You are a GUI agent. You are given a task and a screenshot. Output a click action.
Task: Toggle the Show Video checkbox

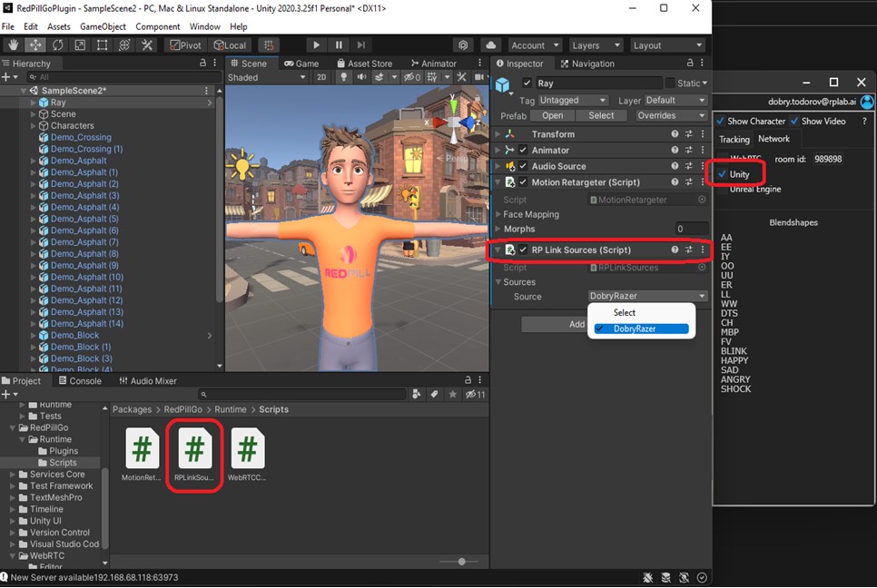794,122
